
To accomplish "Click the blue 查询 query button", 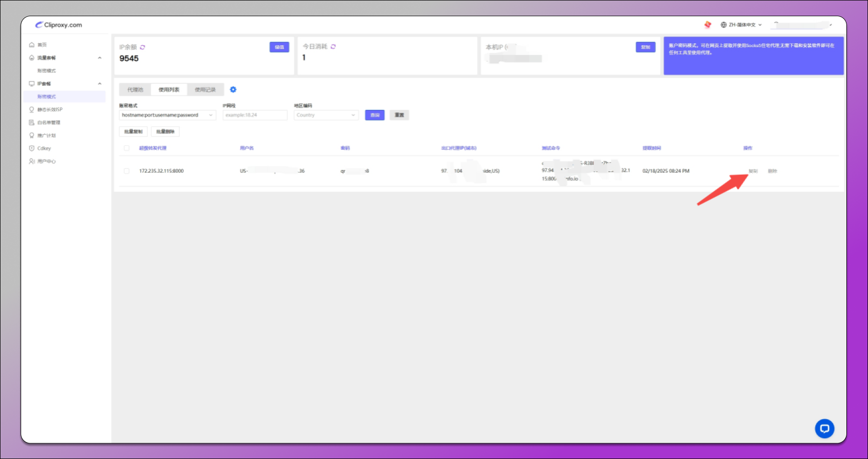I will (375, 115).
